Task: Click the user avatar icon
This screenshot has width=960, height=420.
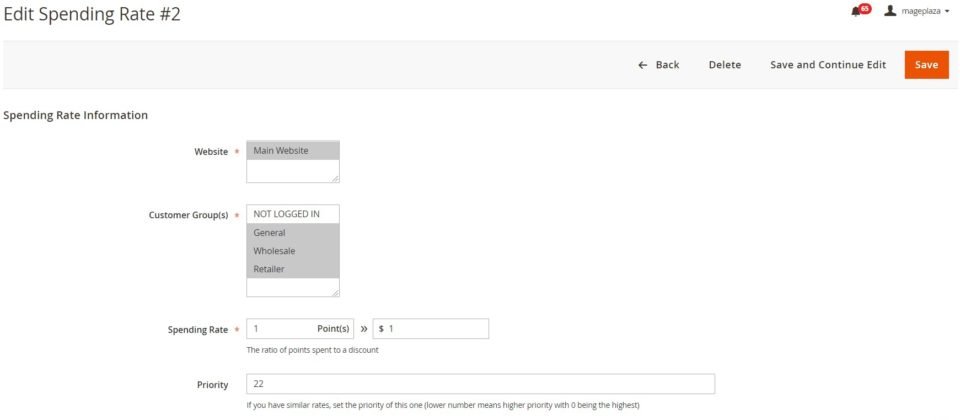Action: tap(890, 11)
